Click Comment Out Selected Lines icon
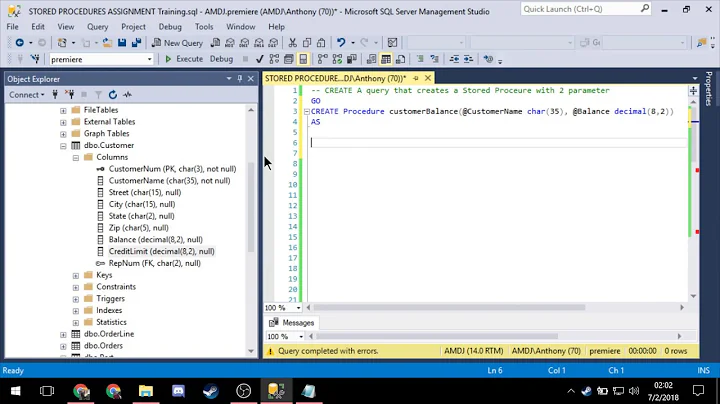The image size is (720, 404). (420, 59)
